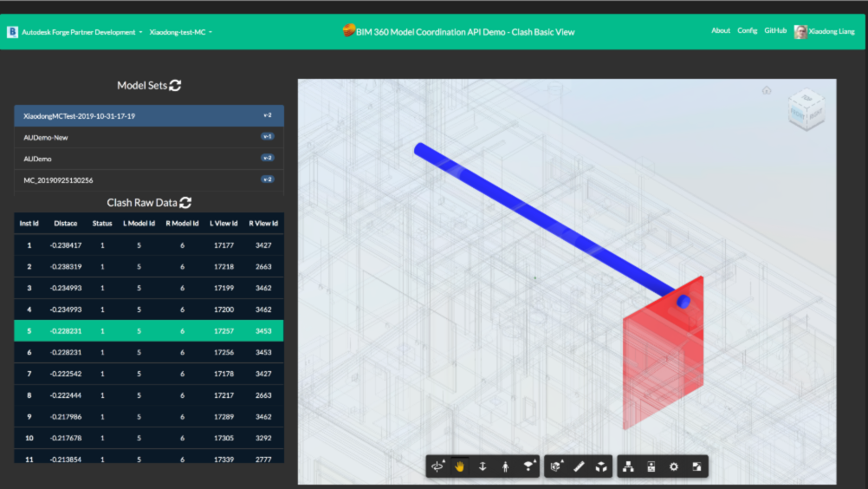
Task: Click the Status column header
Action: pos(102,223)
